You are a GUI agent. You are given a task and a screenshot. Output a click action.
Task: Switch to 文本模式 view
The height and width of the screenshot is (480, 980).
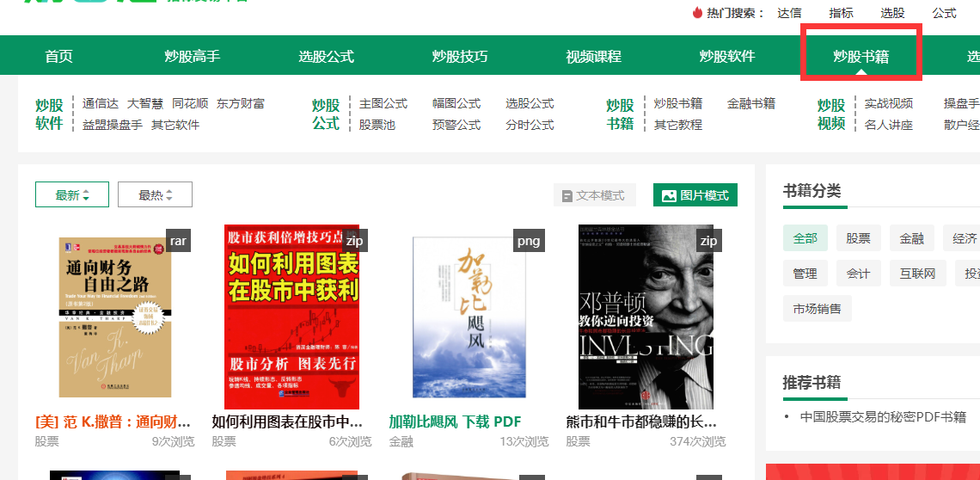point(594,196)
